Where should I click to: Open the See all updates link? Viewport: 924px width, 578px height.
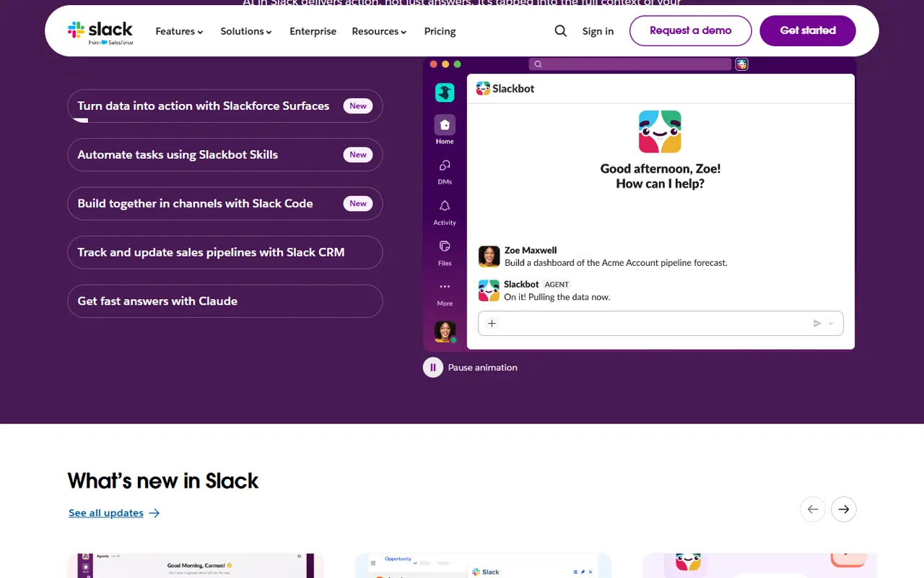(x=114, y=513)
